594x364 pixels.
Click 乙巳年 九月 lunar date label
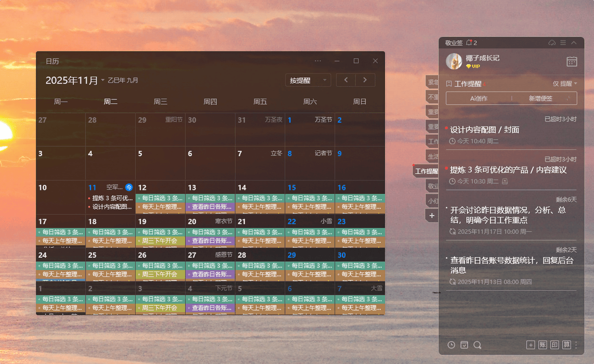coord(123,80)
